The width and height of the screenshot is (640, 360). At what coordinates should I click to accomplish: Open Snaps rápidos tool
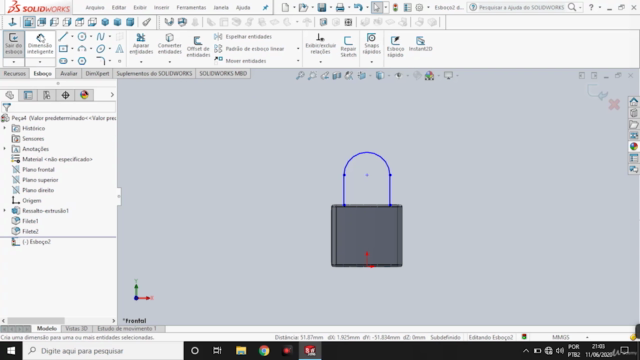pos(371,44)
